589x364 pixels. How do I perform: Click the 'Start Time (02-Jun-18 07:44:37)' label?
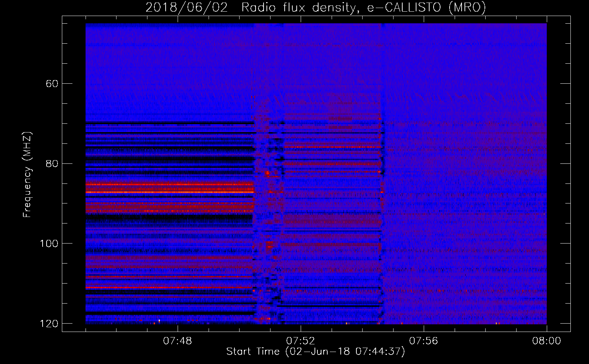316,352
